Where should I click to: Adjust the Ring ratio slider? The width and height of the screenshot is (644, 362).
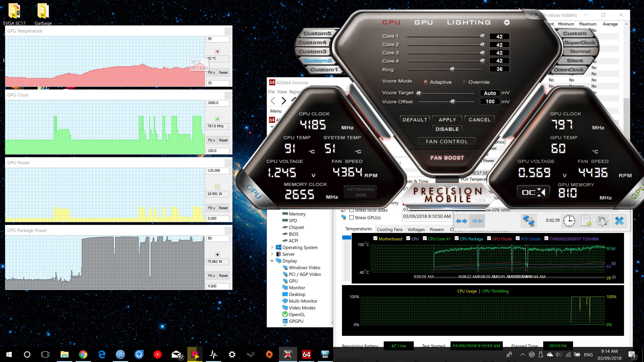click(452, 69)
